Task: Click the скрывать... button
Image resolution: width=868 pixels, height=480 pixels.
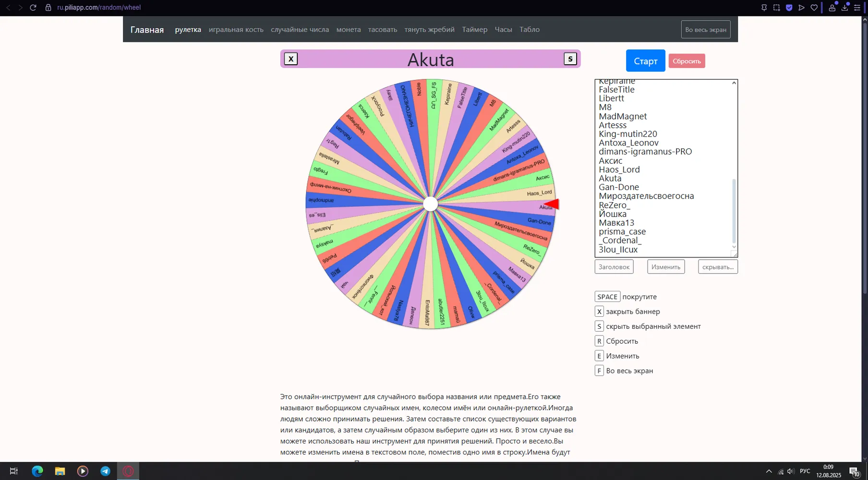Action: 718,267
